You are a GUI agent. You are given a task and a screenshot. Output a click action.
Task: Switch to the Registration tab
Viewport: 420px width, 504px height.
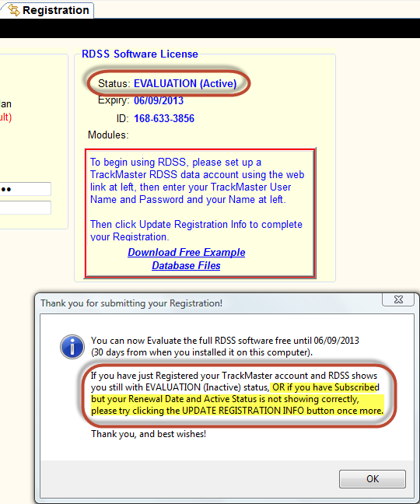[47, 10]
